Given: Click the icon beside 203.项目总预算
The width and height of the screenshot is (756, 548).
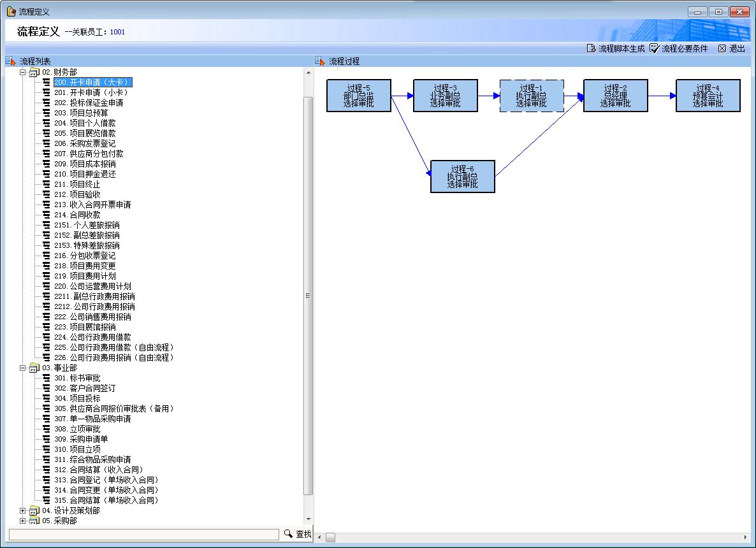Looking at the screenshot, I should coord(47,113).
